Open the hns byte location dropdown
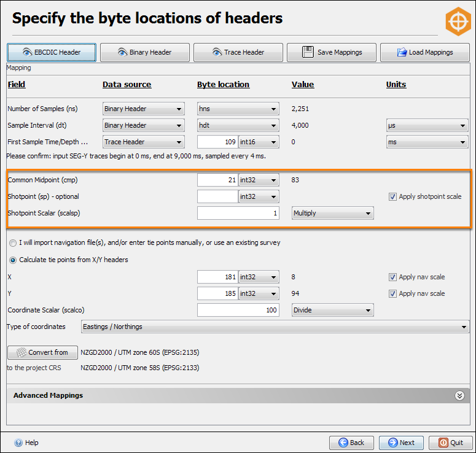The image size is (476, 453). (238, 109)
